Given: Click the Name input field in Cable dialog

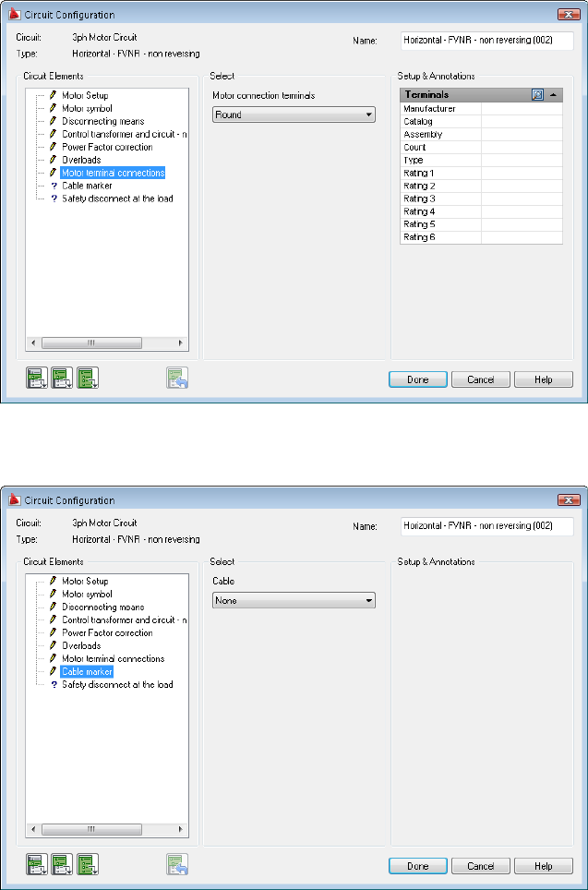Looking at the screenshot, I should pos(487,526).
